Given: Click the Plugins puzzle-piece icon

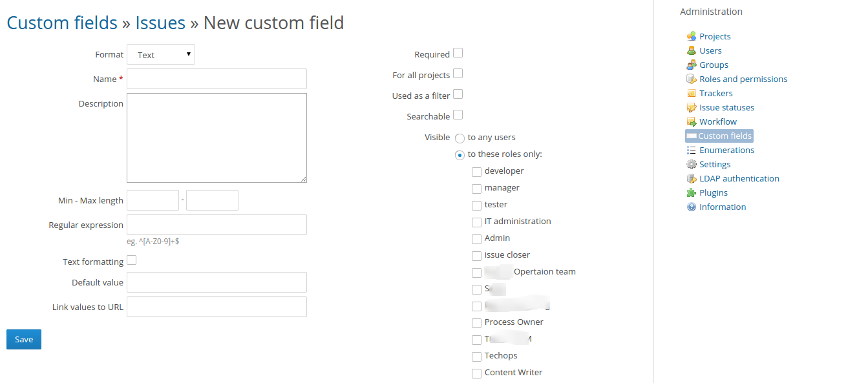Looking at the screenshot, I should pos(692,192).
